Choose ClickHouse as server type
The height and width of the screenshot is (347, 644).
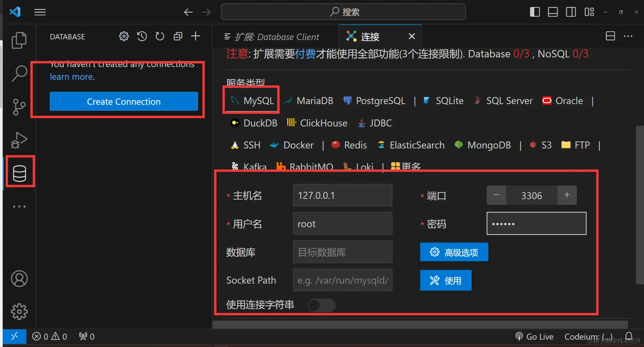(x=317, y=123)
